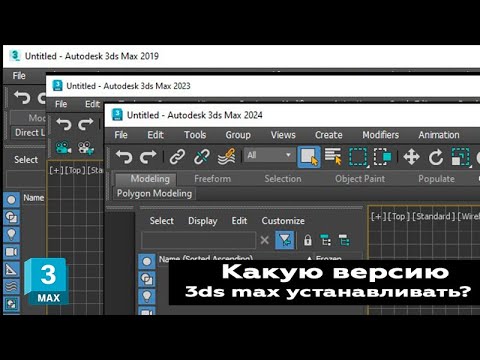
Task: Open the Tools menu
Action: pos(195,135)
